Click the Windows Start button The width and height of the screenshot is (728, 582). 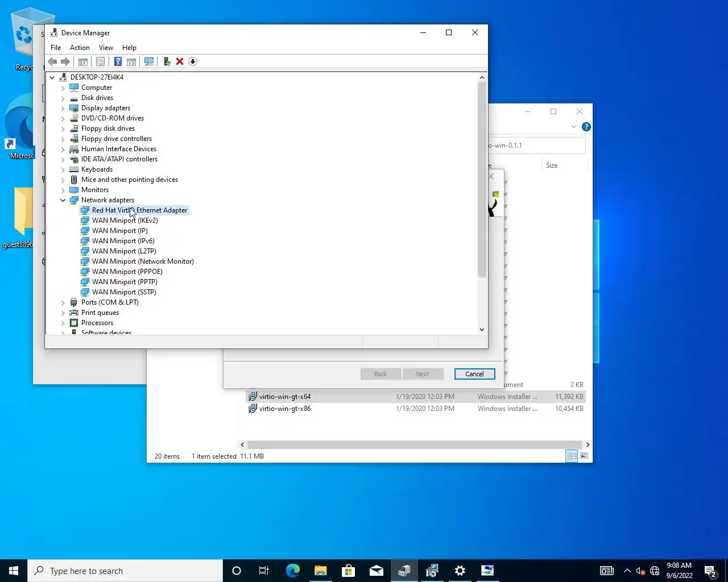pyautogui.click(x=14, y=571)
